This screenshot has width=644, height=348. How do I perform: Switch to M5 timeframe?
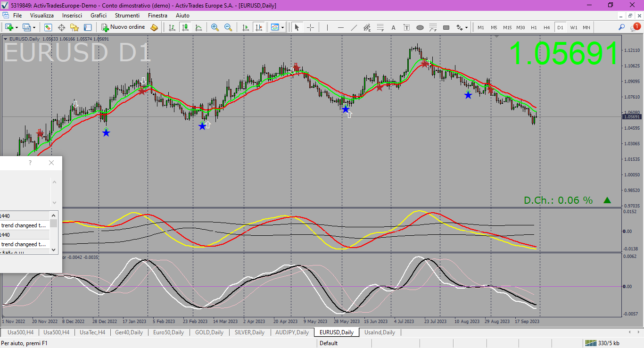(494, 27)
